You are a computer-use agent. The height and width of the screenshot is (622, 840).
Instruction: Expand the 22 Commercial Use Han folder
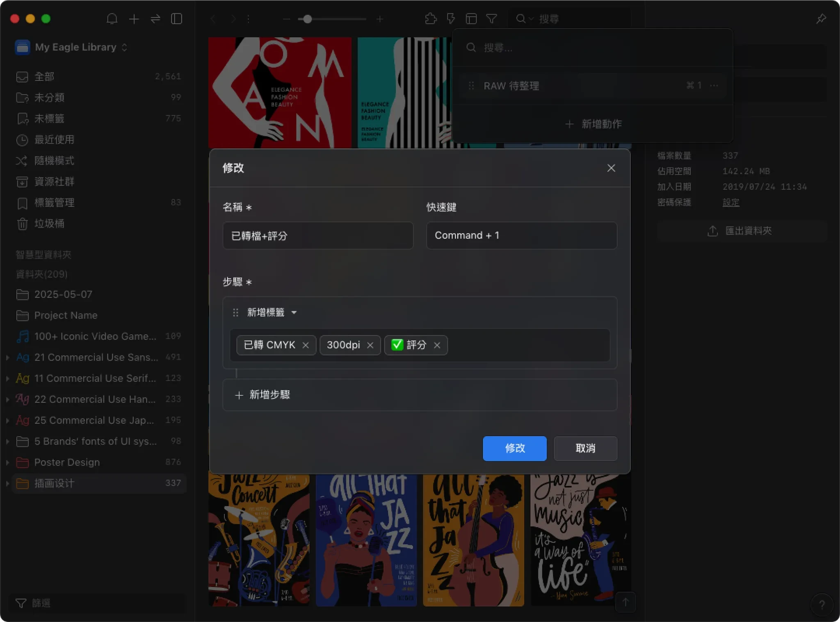click(x=7, y=399)
